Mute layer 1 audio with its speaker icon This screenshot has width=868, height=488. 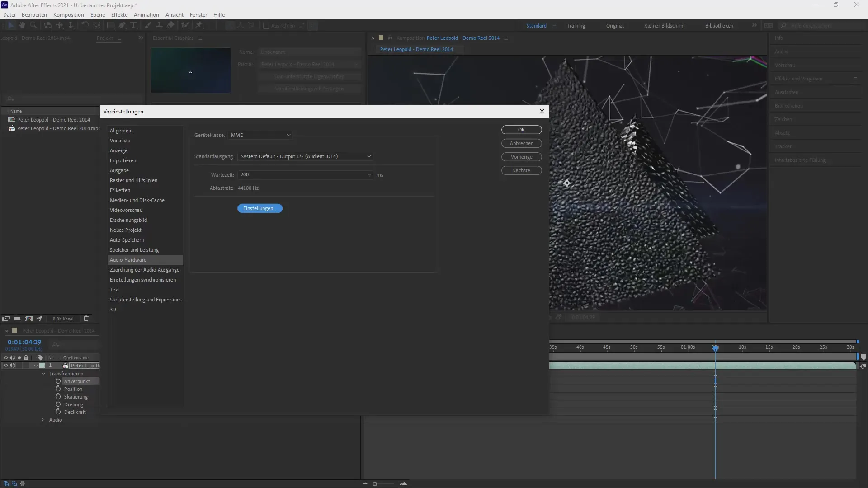[x=13, y=366]
